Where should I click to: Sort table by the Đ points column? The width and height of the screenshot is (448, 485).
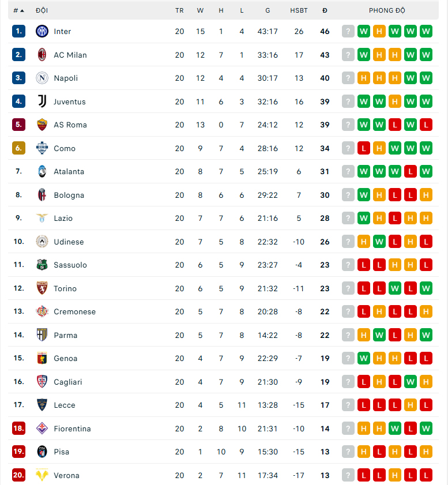325,10
